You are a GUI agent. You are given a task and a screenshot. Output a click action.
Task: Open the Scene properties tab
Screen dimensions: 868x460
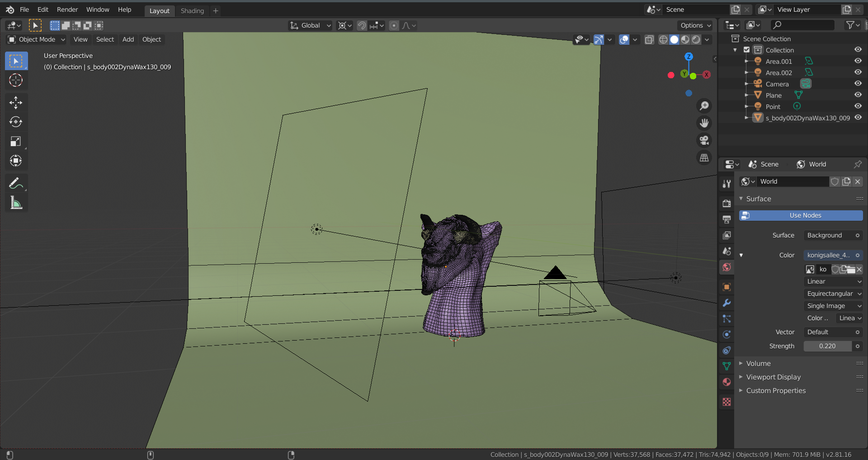coord(726,251)
